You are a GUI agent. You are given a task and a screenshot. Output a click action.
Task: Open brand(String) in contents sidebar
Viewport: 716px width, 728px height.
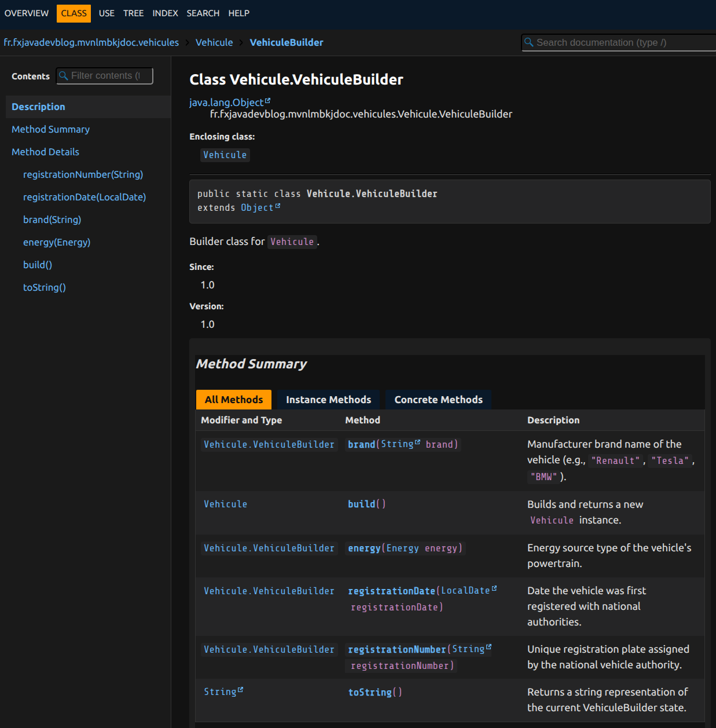click(52, 220)
